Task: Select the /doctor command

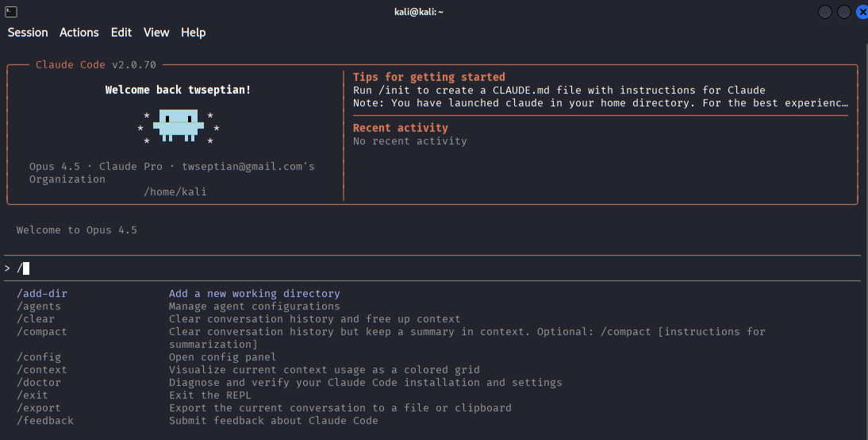Action: coord(39,383)
